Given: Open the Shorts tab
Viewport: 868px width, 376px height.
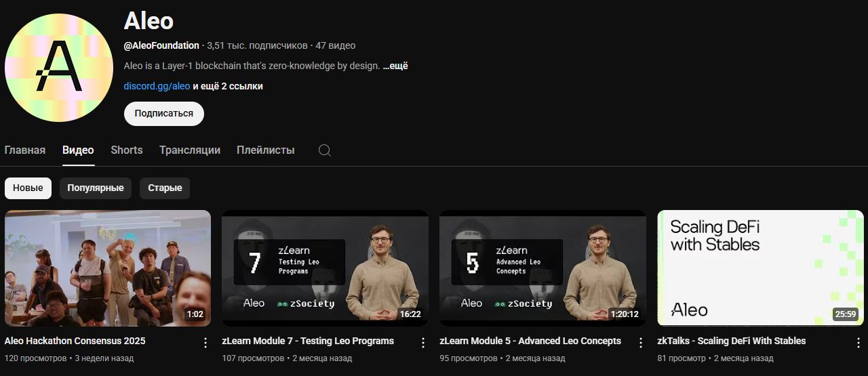Looking at the screenshot, I should point(127,150).
